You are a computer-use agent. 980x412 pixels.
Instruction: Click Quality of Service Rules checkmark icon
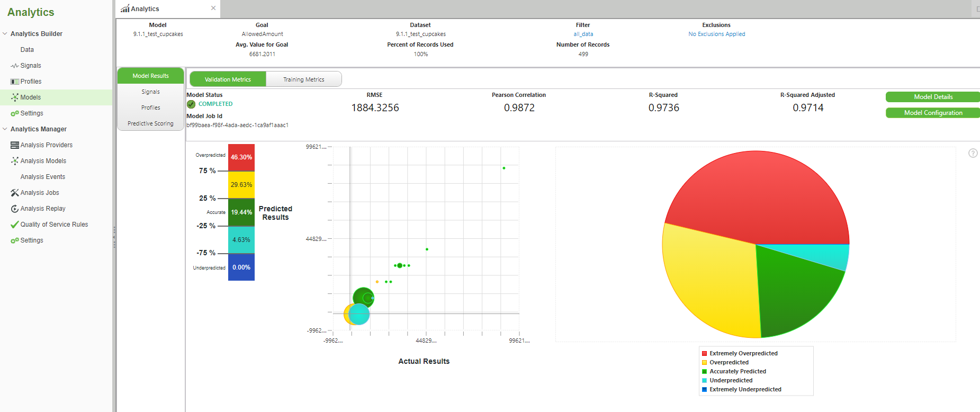click(x=14, y=225)
